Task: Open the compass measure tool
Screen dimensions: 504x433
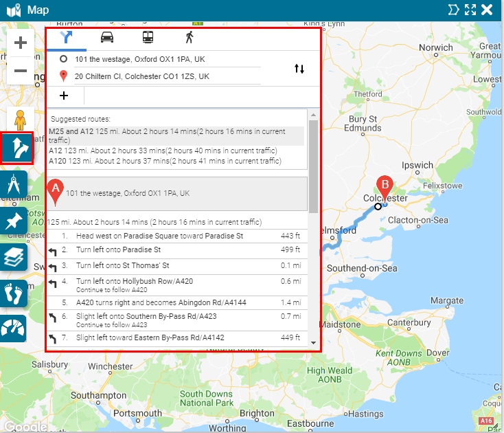Action: pyautogui.click(x=14, y=186)
